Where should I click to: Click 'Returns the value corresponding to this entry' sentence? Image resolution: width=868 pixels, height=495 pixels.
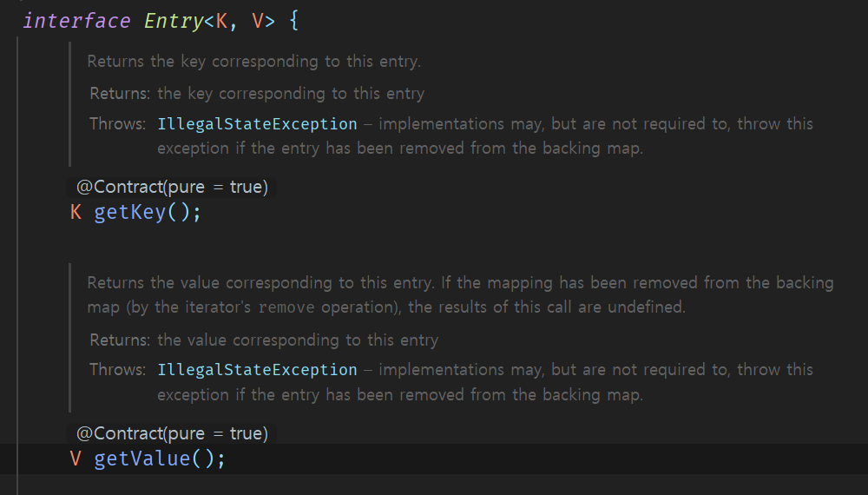260,283
